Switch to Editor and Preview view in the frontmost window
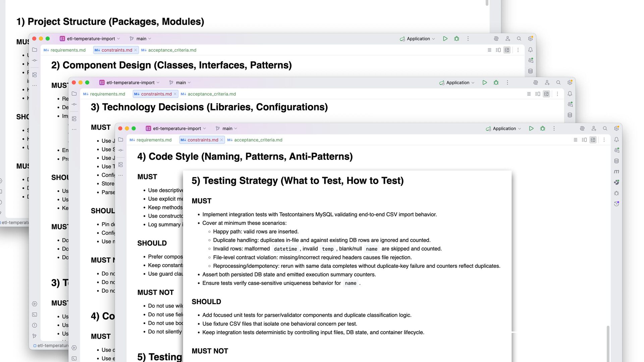The image size is (644, 362). pos(584,140)
